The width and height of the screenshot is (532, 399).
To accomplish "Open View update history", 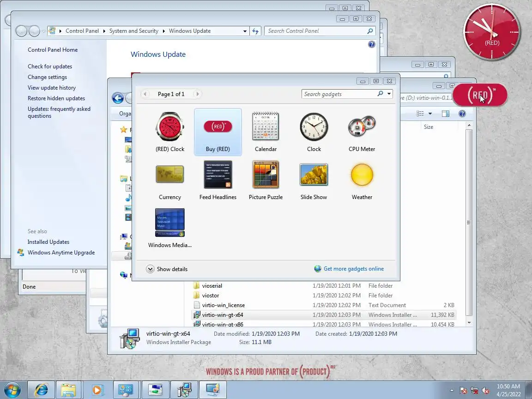I will tap(52, 88).
